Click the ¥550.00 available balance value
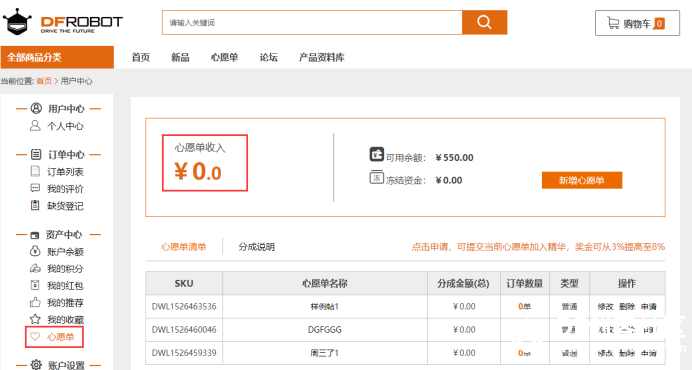 click(454, 158)
